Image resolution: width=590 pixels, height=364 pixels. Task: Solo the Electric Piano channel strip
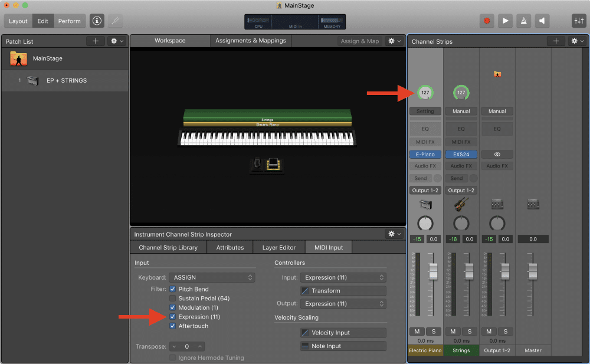(434, 331)
